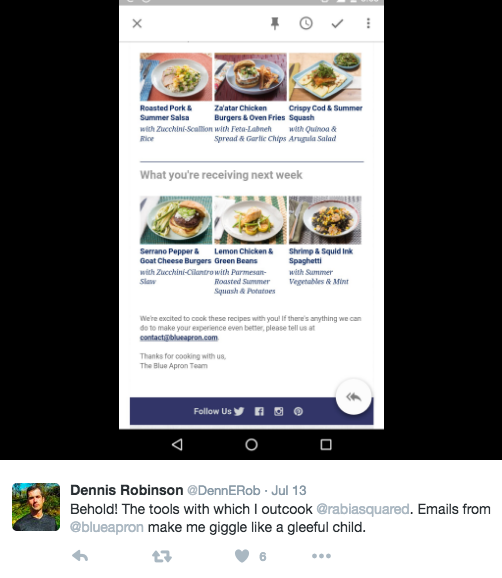Snooze the email with the clock icon

click(306, 24)
